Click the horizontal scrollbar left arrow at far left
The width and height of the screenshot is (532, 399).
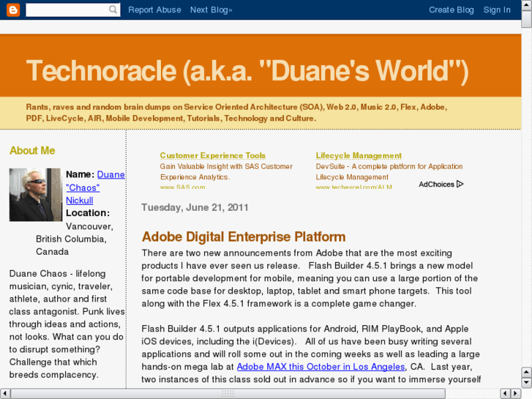[x=4, y=394]
